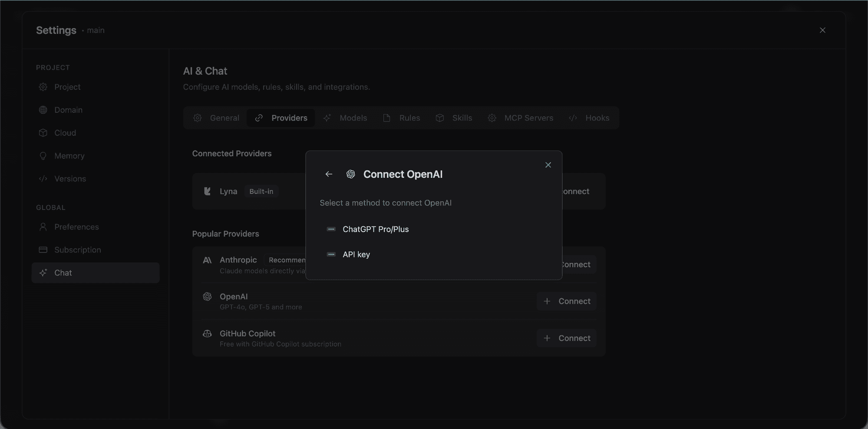Click the Memory lightbulb icon
The height and width of the screenshot is (429, 868).
coord(43,156)
